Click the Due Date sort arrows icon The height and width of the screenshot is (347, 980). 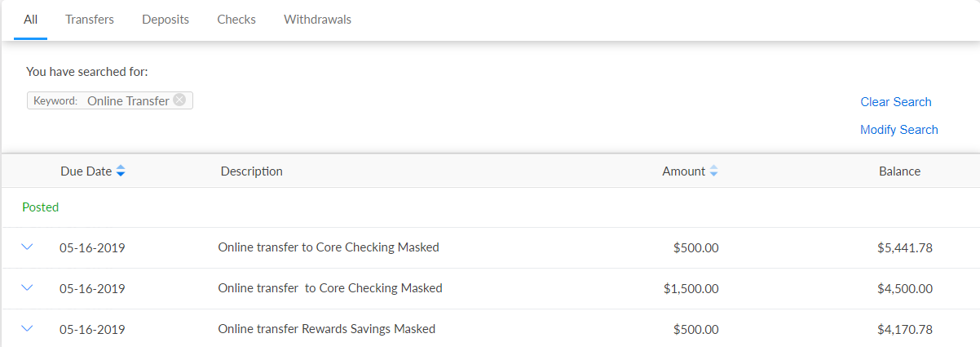click(x=121, y=171)
